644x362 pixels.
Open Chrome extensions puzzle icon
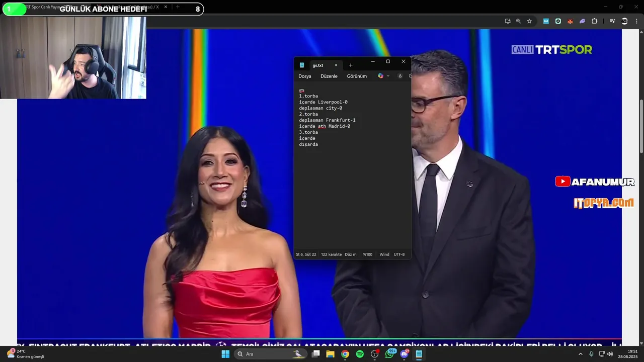[x=595, y=21]
